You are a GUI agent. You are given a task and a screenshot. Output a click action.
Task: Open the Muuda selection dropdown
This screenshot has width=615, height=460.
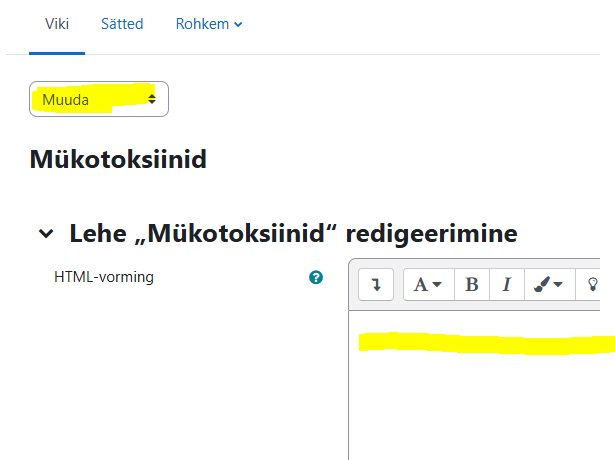(x=98, y=99)
